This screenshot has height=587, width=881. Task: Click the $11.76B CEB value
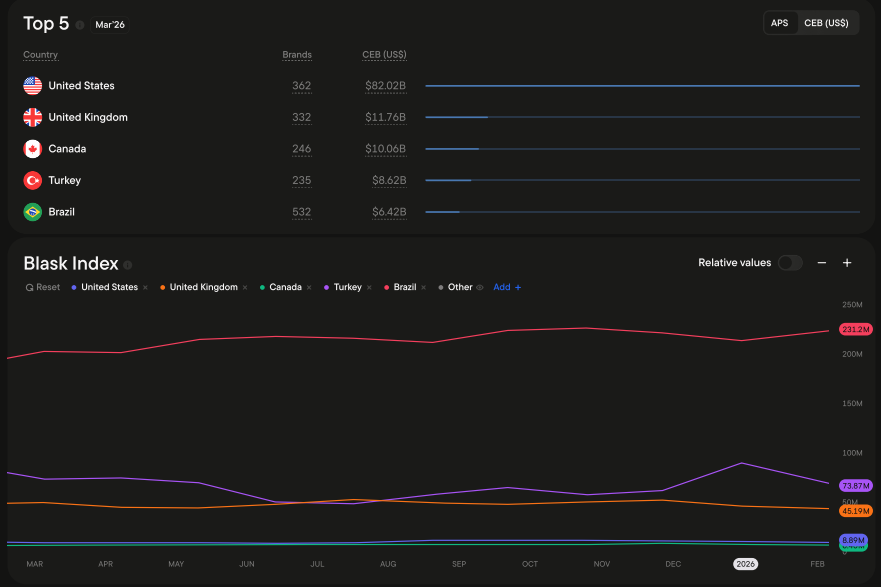point(385,117)
